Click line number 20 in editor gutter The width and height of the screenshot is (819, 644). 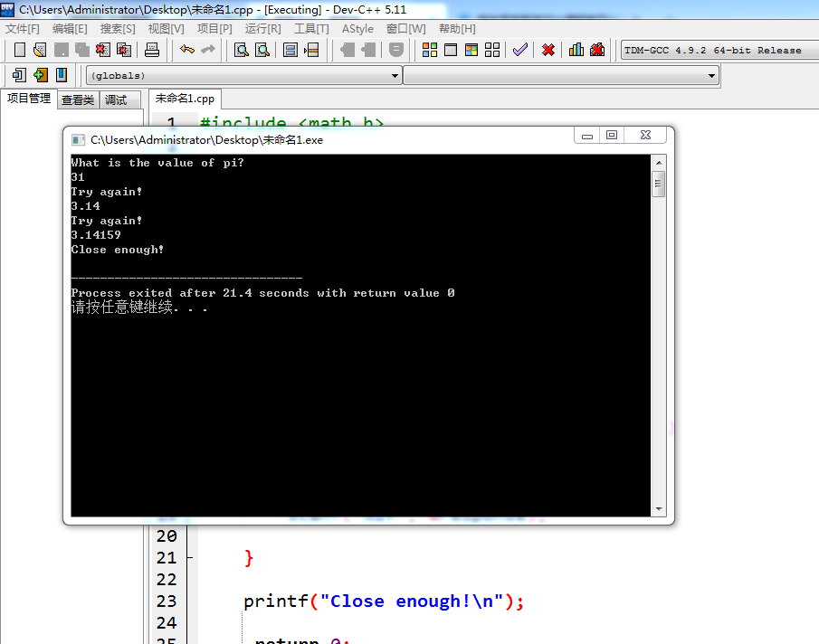pyautogui.click(x=167, y=536)
